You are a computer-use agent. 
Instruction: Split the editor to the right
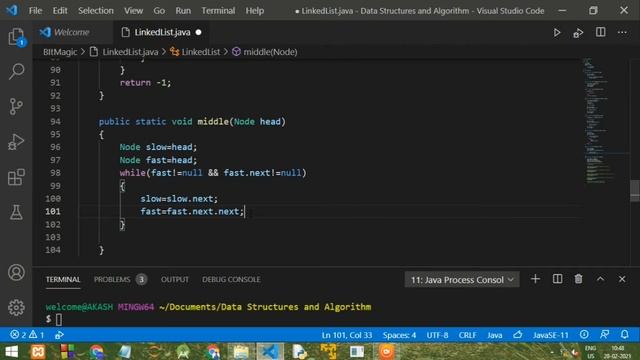[600, 32]
